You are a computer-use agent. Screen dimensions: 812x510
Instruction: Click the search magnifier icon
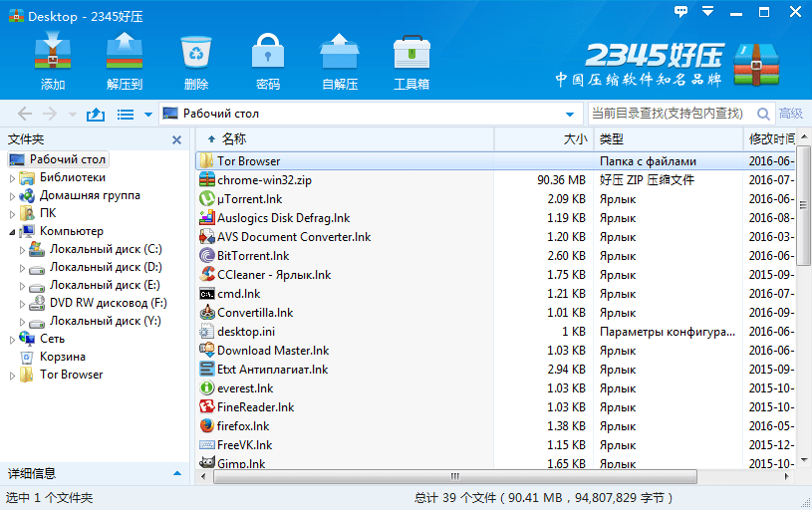pos(764,114)
